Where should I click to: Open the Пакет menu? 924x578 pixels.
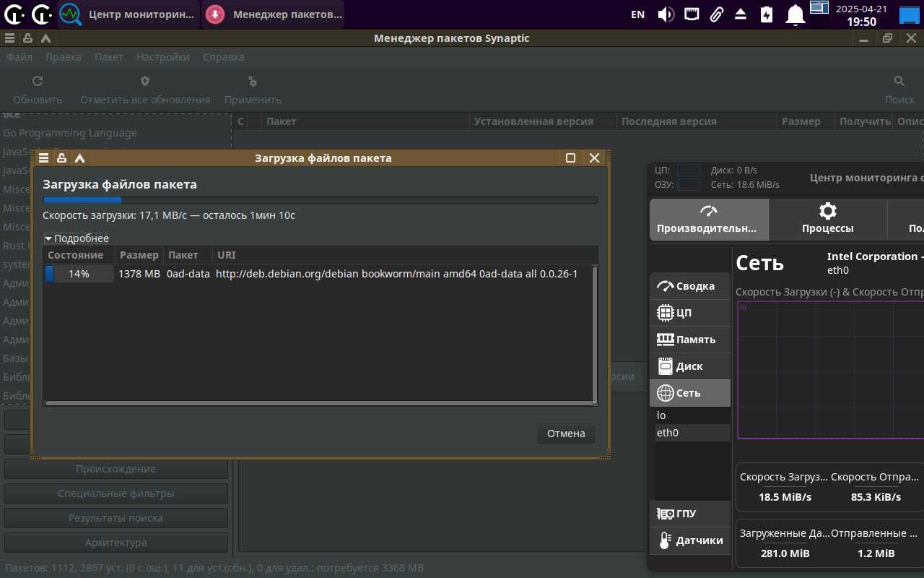pyautogui.click(x=109, y=57)
